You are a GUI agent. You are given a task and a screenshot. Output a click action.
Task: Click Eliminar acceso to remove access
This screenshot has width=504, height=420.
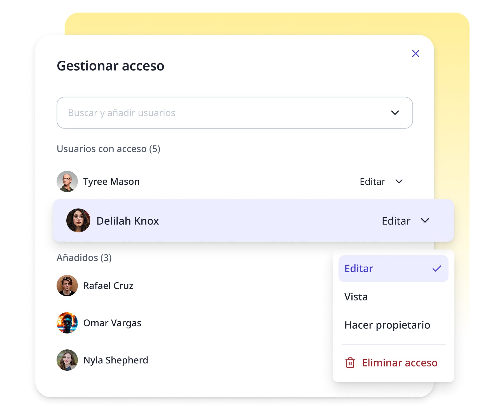pyautogui.click(x=400, y=363)
